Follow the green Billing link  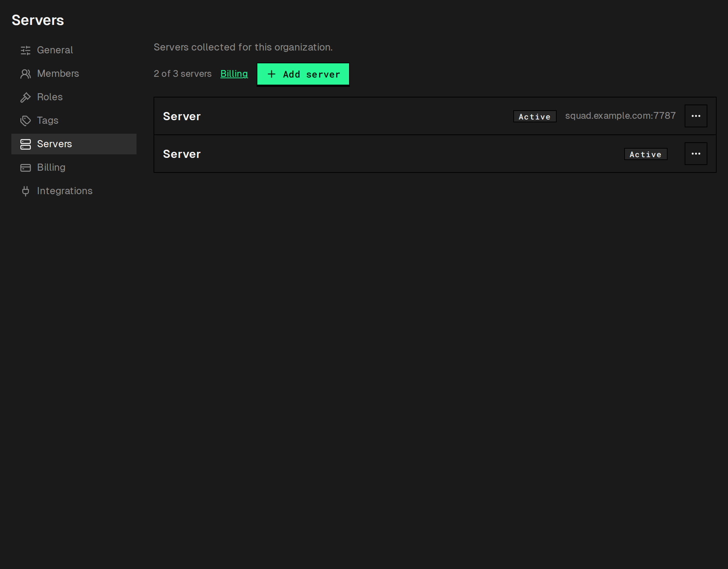tap(234, 74)
